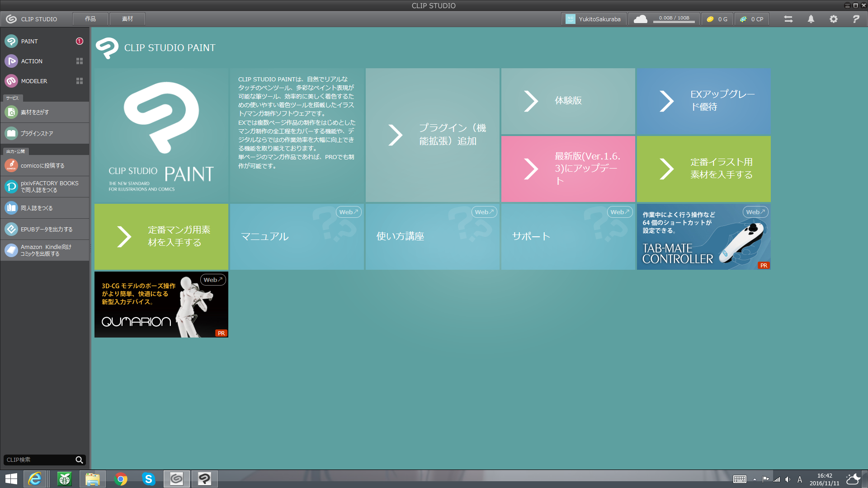The height and width of the screenshot is (488, 868).
Task: Open EXアップグレード優待 tile
Action: (x=704, y=101)
